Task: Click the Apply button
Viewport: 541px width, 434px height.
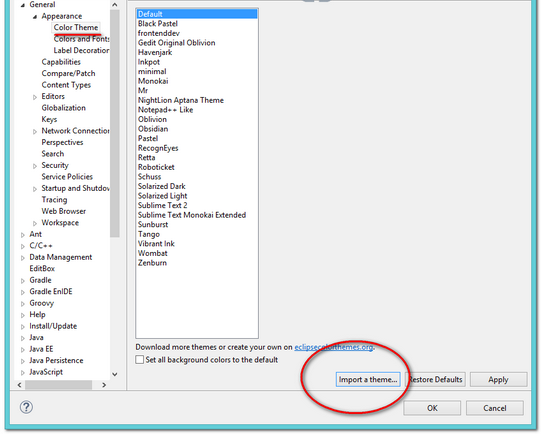Action: [x=498, y=379]
